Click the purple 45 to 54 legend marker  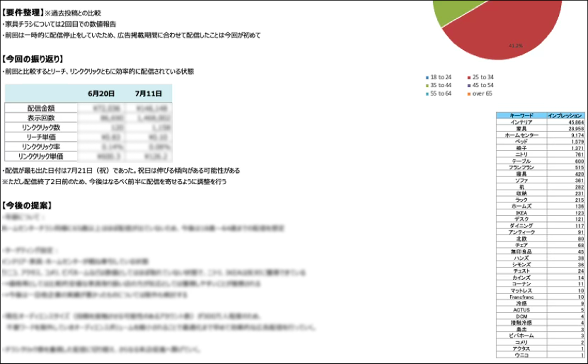[469, 86]
